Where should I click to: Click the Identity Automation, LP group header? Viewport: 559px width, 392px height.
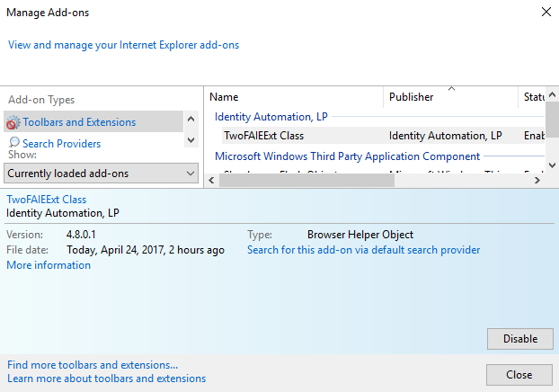271,117
